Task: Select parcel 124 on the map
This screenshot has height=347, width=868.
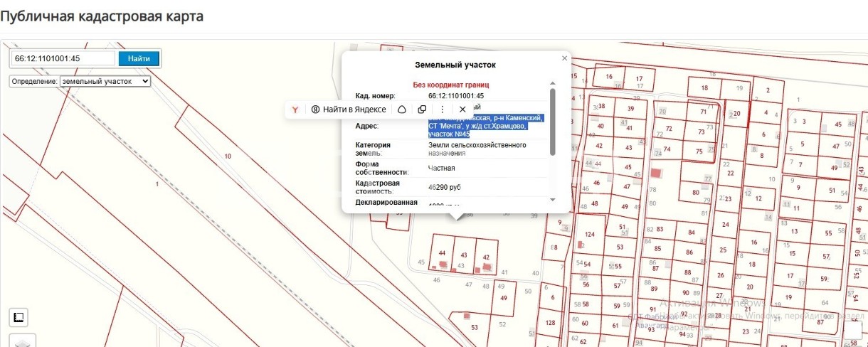Action: pyautogui.click(x=589, y=234)
